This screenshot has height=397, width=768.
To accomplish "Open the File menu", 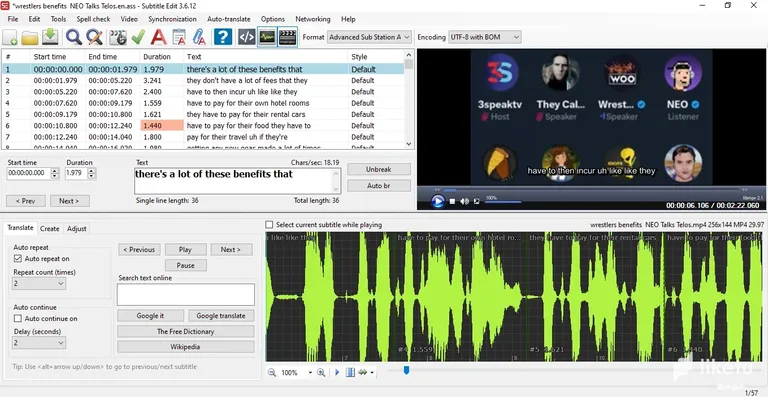I will click(x=13, y=19).
